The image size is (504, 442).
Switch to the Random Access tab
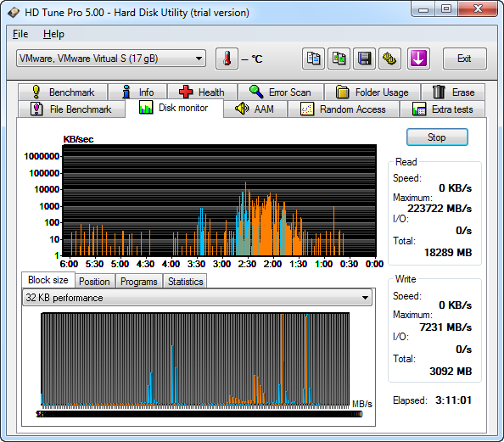[344, 109]
